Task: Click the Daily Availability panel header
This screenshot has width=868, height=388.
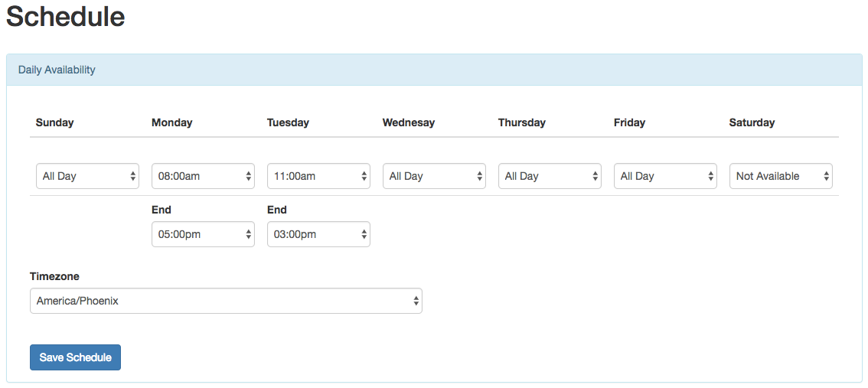Action: 435,70
